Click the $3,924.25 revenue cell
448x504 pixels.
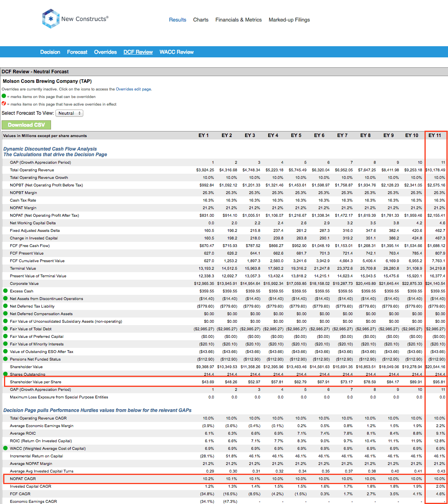pos(205,170)
